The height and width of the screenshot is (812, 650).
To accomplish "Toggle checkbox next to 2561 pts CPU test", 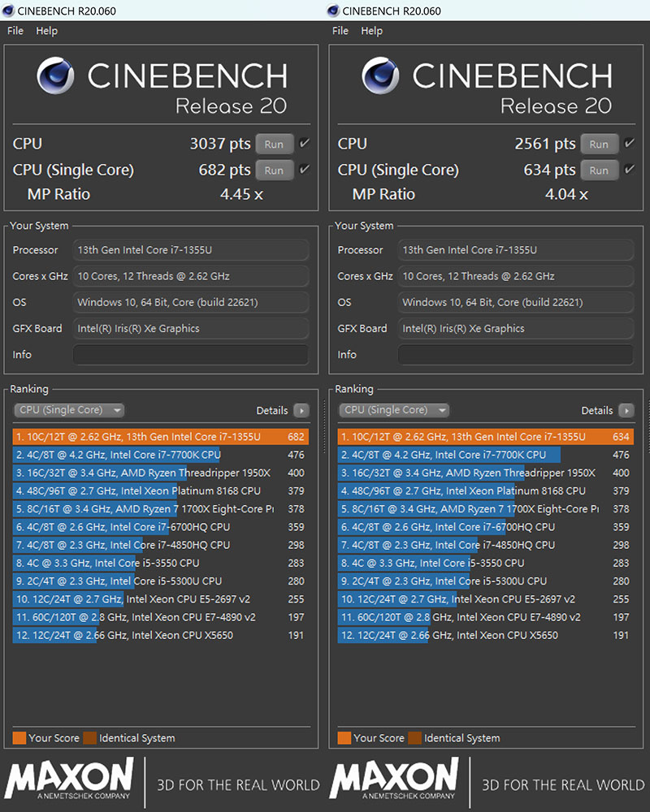I will [630, 143].
